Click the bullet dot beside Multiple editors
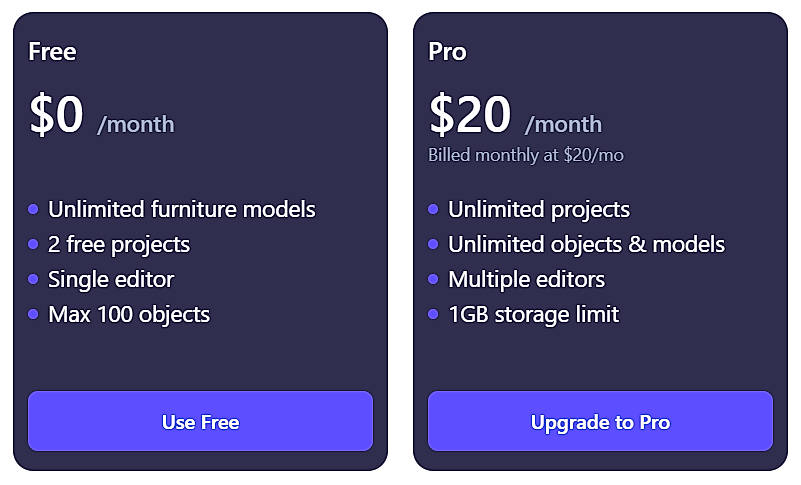The width and height of the screenshot is (801, 485). (x=433, y=280)
